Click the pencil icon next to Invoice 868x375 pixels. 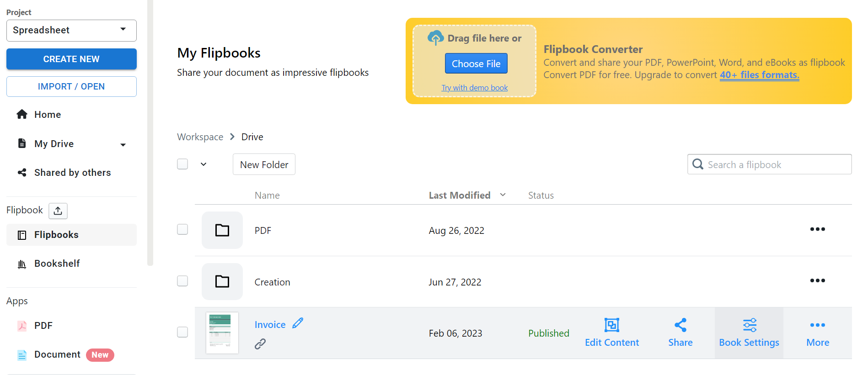coord(298,323)
